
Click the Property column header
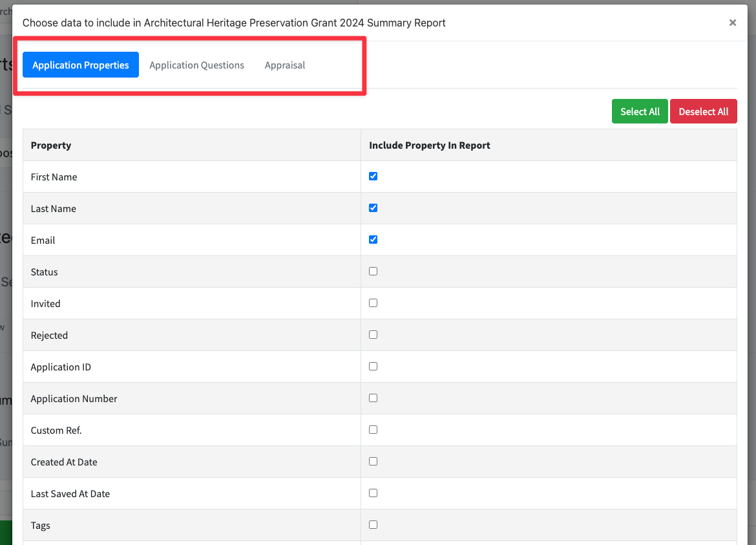click(x=51, y=145)
